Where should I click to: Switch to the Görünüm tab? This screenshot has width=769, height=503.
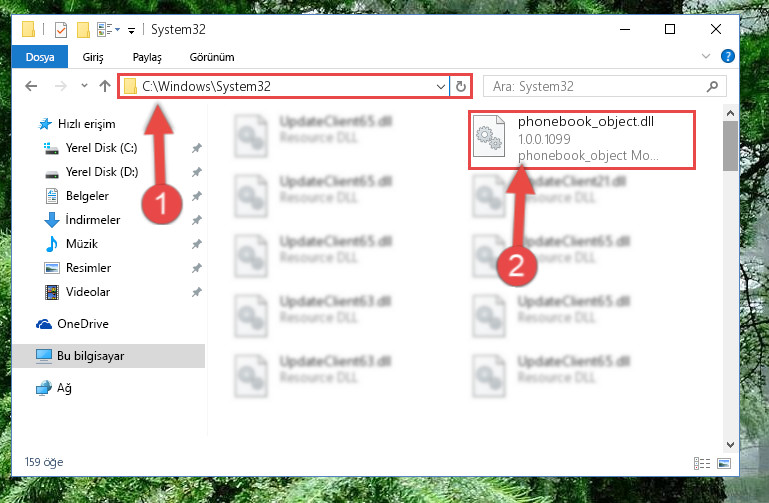[212, 57]
